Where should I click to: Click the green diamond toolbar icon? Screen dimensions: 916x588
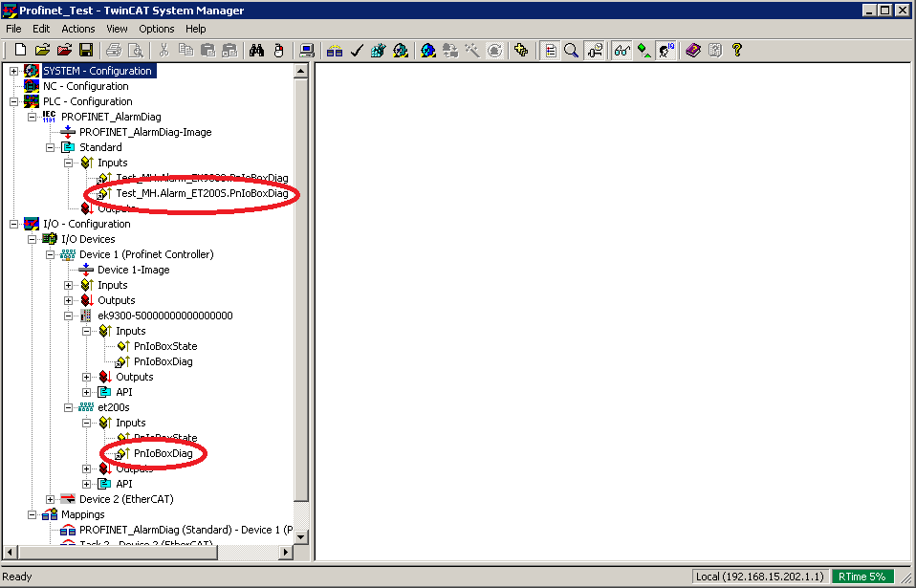[x=643, y=51]
